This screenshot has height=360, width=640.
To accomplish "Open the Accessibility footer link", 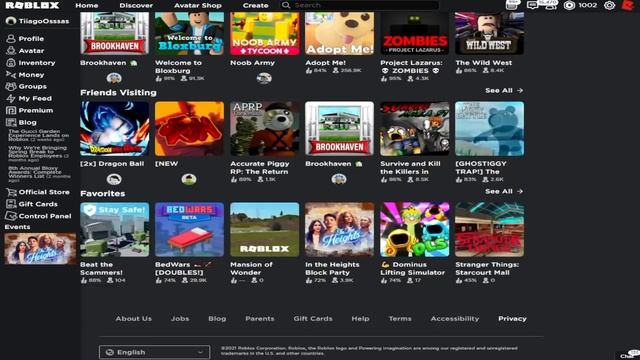I will (x=455, y=318).
